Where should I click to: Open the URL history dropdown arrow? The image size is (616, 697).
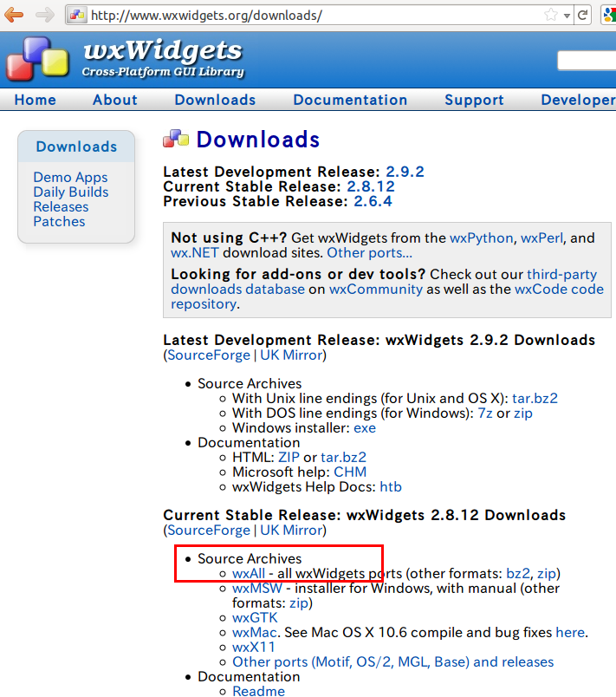[567, 16]
